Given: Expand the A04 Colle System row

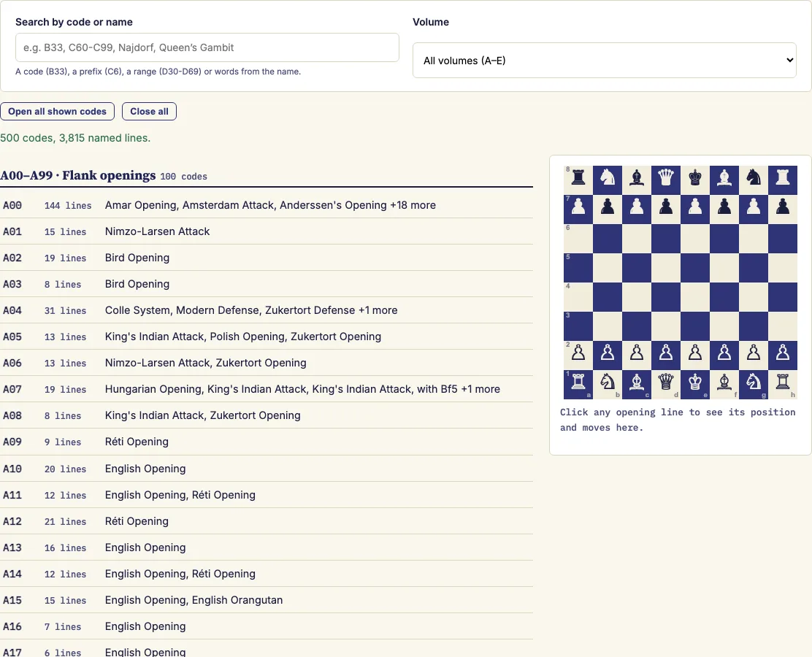Looking at the screenshot, I should pyautogui.click(x=267, y=310).
